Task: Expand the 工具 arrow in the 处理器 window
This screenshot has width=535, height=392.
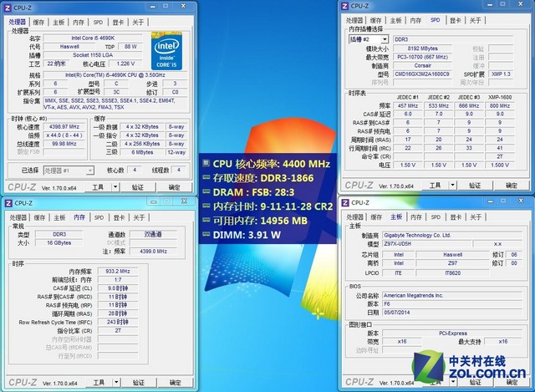Action: pyautogui.click(x=115, y=187)
